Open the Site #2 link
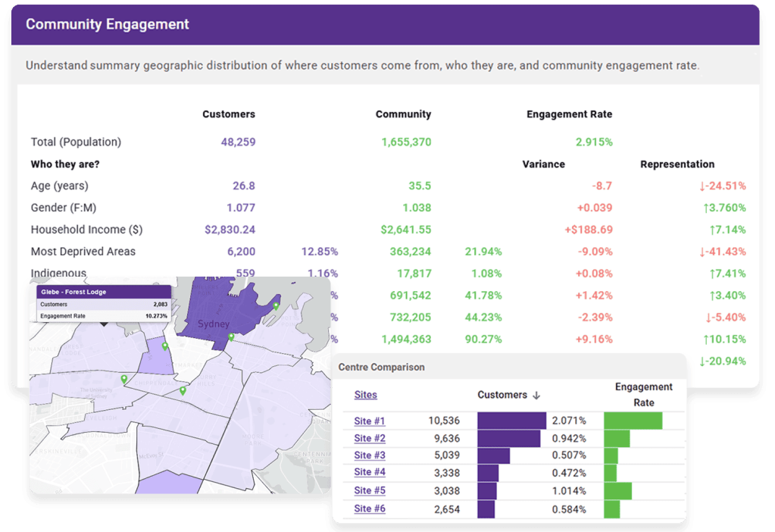Screen dimensions: 775x532 (x=370, y=439)
